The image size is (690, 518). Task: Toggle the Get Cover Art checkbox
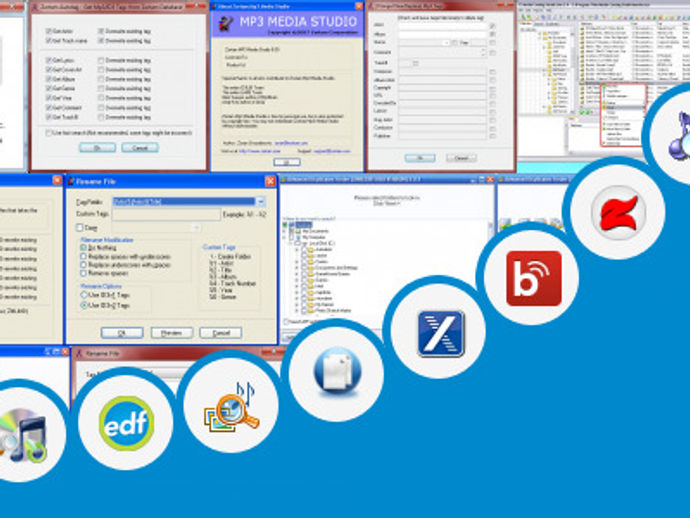tap(48, 70)
